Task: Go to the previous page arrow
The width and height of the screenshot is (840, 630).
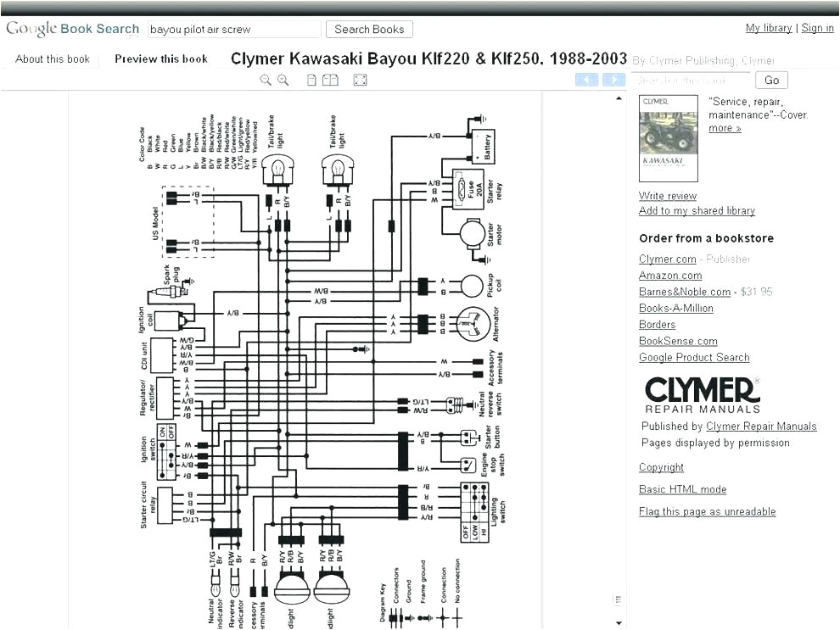Action: pos(586,79)
